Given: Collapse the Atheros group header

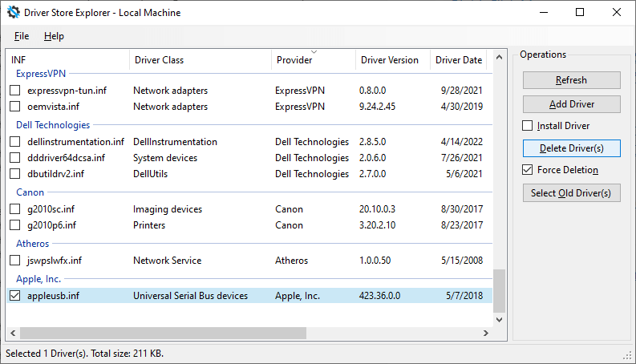Looking at the screenshot, I should point(32,244).
